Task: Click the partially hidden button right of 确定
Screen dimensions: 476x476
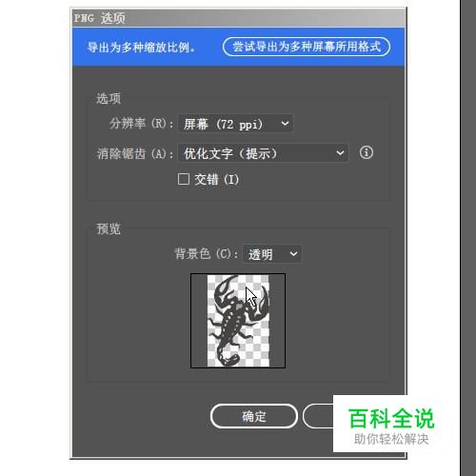Action: [x=318, y=416]
